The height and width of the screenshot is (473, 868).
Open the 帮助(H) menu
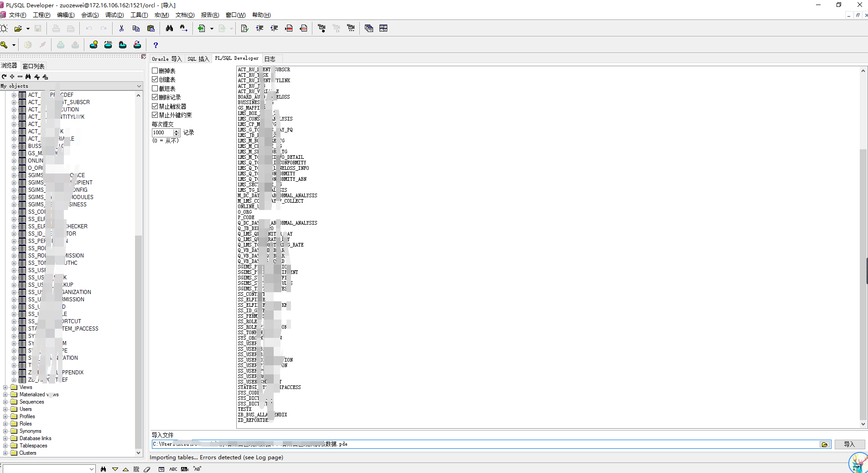[261, 15]
